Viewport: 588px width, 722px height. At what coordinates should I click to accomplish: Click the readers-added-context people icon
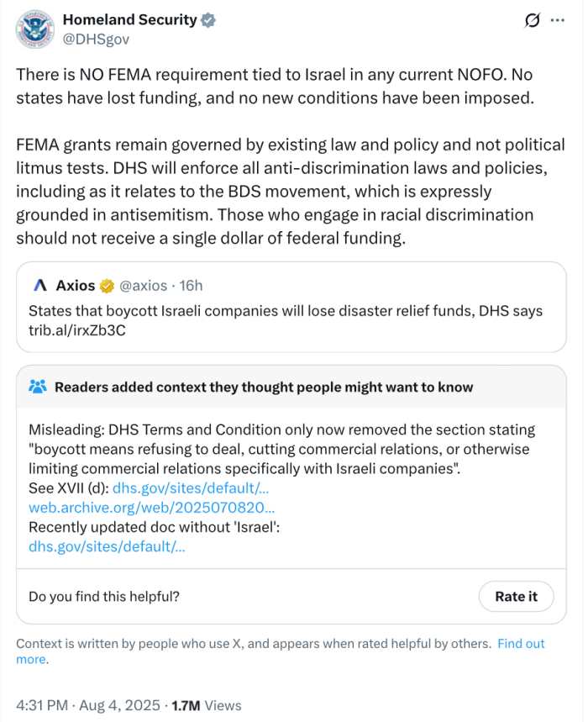click(37, 386)
